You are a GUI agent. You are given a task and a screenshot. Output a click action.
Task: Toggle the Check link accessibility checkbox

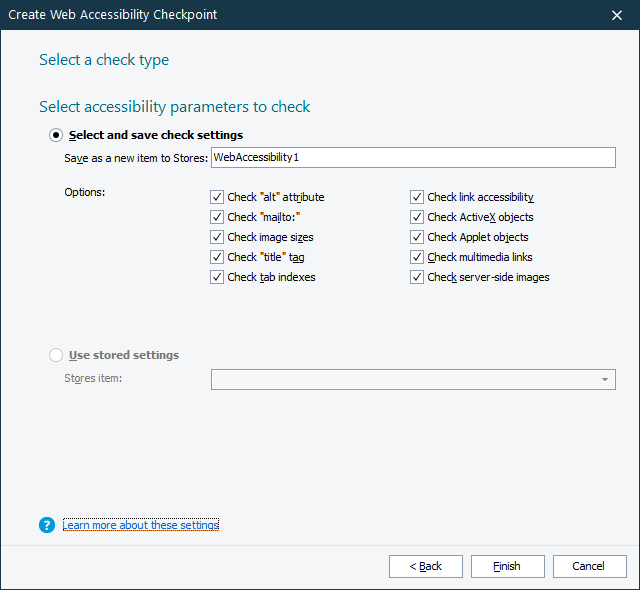coord(417,197)
